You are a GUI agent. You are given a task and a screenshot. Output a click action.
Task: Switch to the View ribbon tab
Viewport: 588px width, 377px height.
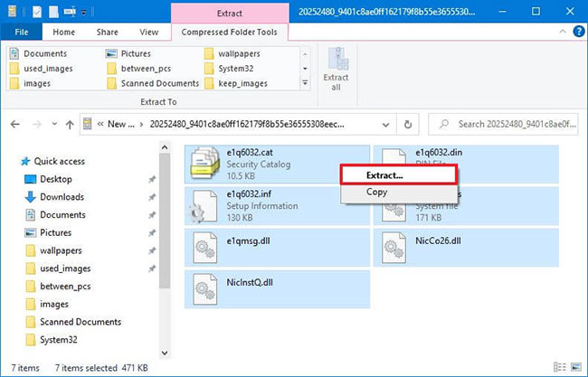[x=148, y=32]
